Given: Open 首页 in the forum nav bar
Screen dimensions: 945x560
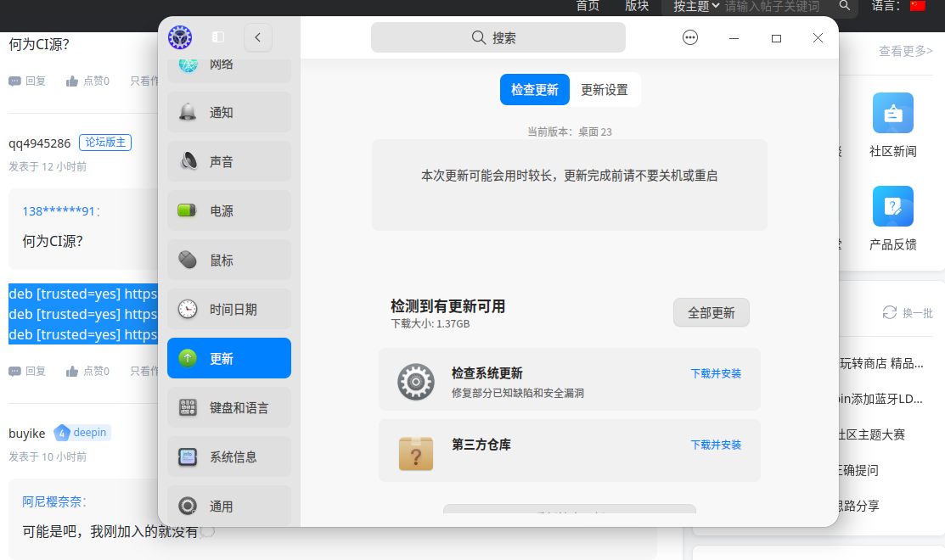Looking at the screenshot, I should [588, 6].
